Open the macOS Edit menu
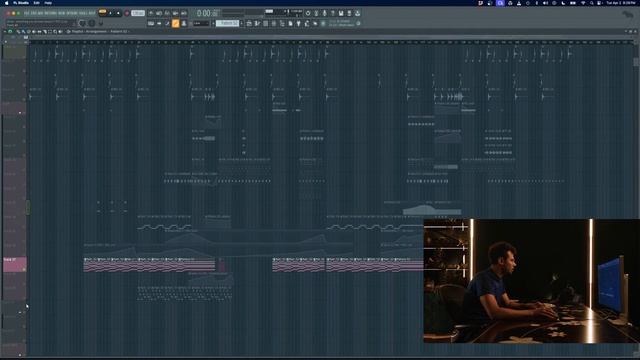640x360 pixels. (37, 3)
